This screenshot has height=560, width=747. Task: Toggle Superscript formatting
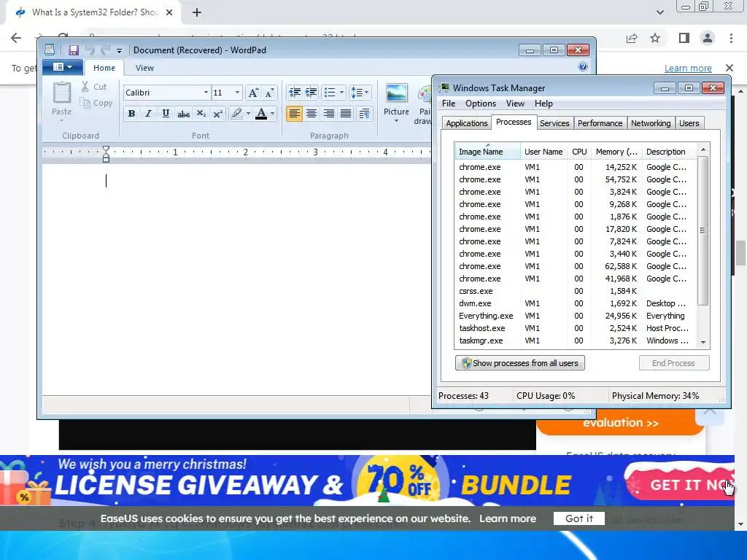tap(217, 113)
